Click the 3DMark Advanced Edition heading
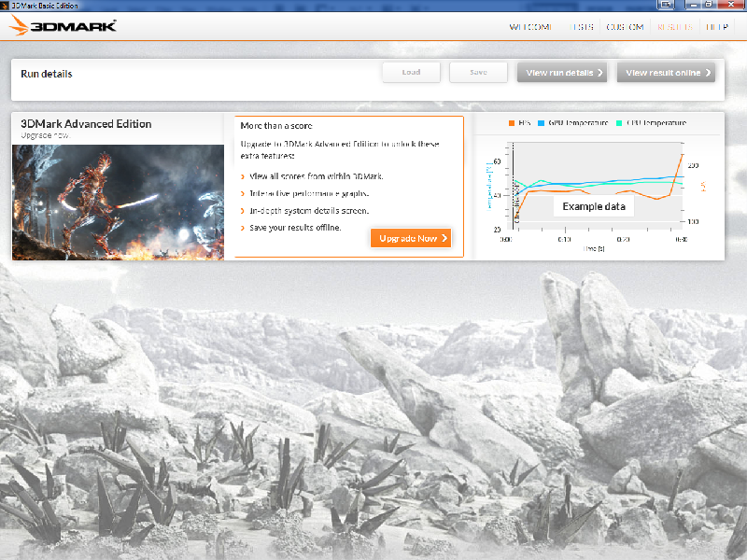This screenshot has height=560, width=747. point(86,124)
